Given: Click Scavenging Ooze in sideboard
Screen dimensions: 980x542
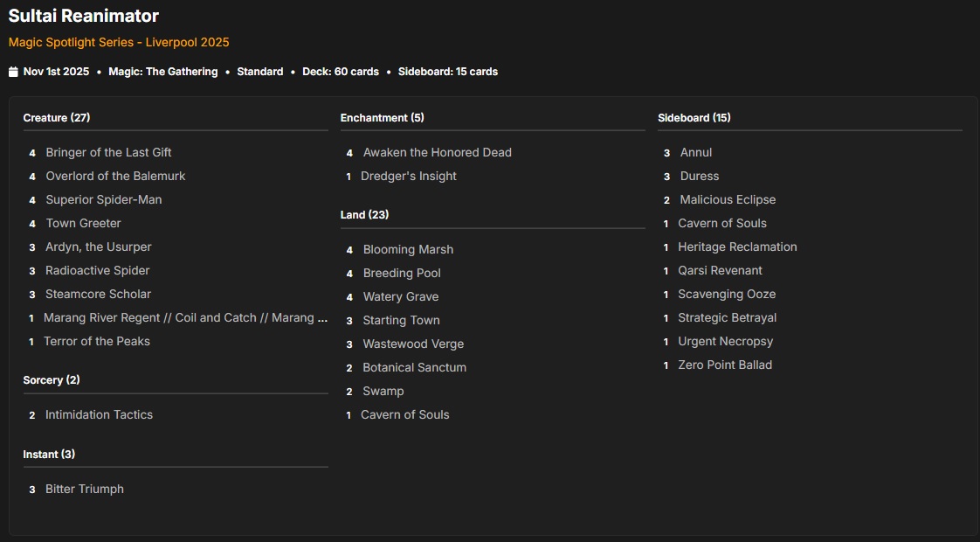Looking at the screenshot, I should click(x=727, y=294).
